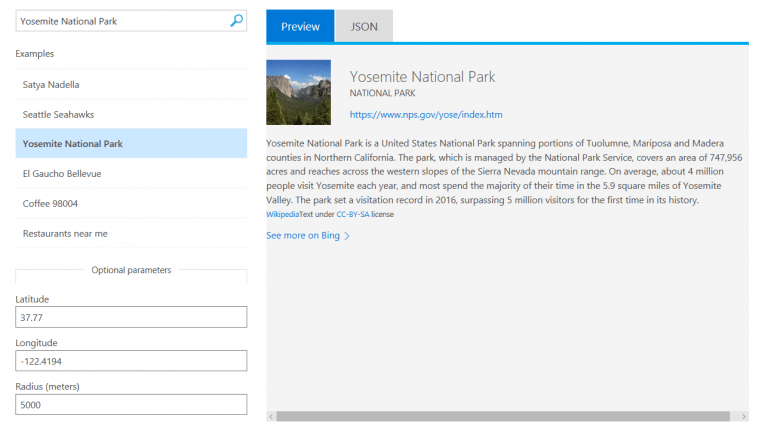Open the nps.gov Yosemite link

[425, 115]
